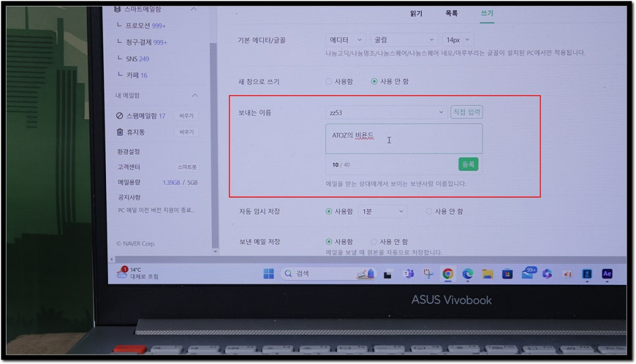Open Microsoft Edge from the taskbar

point(467,274)
